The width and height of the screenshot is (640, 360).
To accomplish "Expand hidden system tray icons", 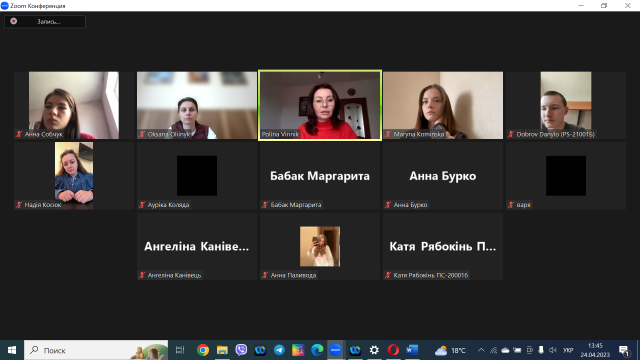I will (481, 350).
